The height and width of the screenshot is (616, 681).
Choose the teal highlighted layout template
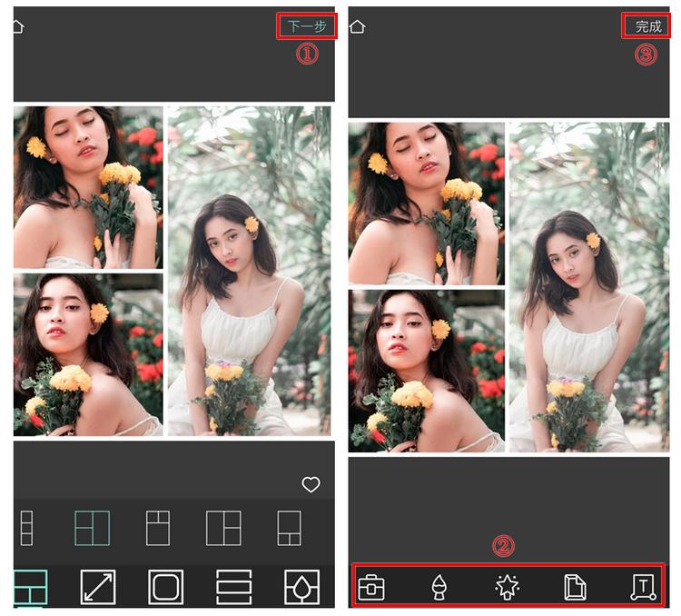[x=92, y=528]
